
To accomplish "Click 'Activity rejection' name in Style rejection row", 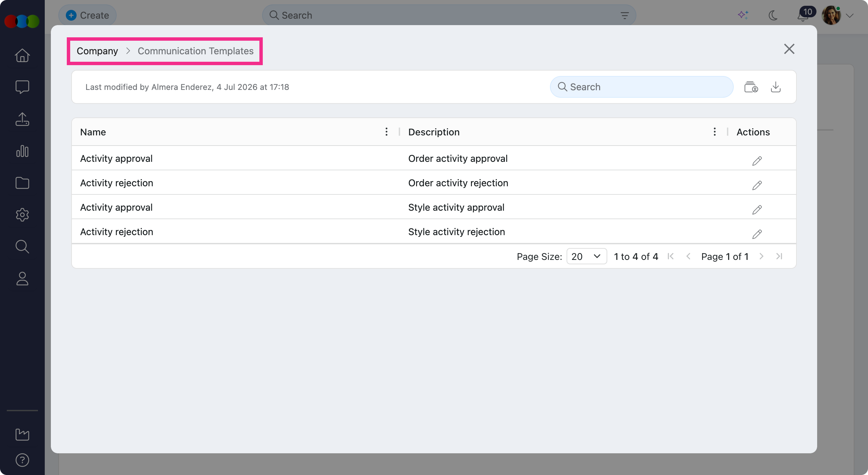I will coord(117,232).
